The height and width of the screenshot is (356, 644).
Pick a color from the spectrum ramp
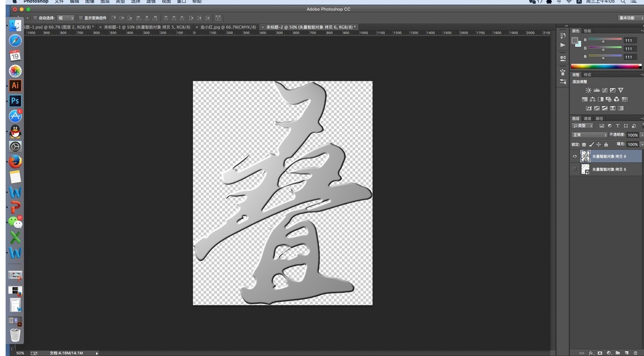606,66
